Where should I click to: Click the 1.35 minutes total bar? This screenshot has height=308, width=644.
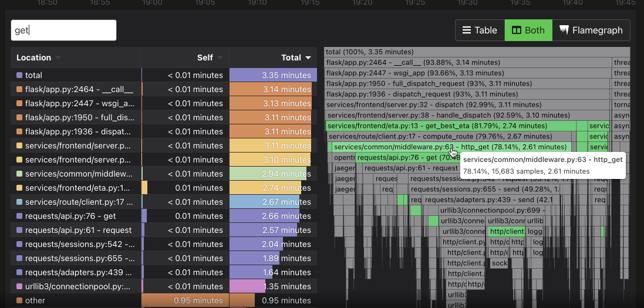click(247, 286)
